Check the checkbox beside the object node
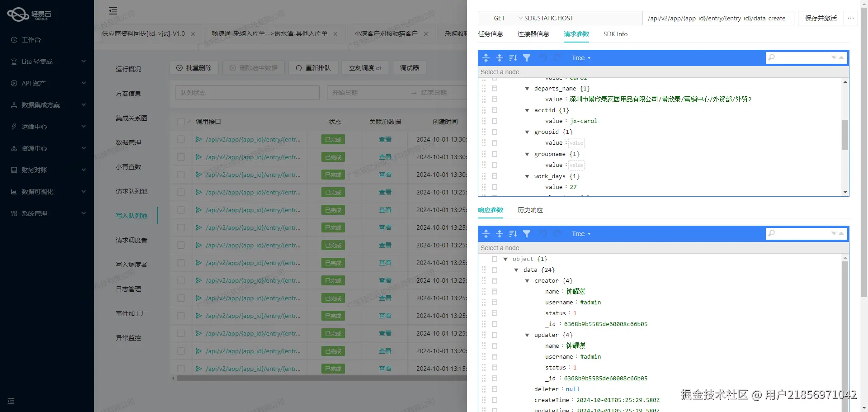The width and height of the screenshot is (868, 412). tap(495, 259)
